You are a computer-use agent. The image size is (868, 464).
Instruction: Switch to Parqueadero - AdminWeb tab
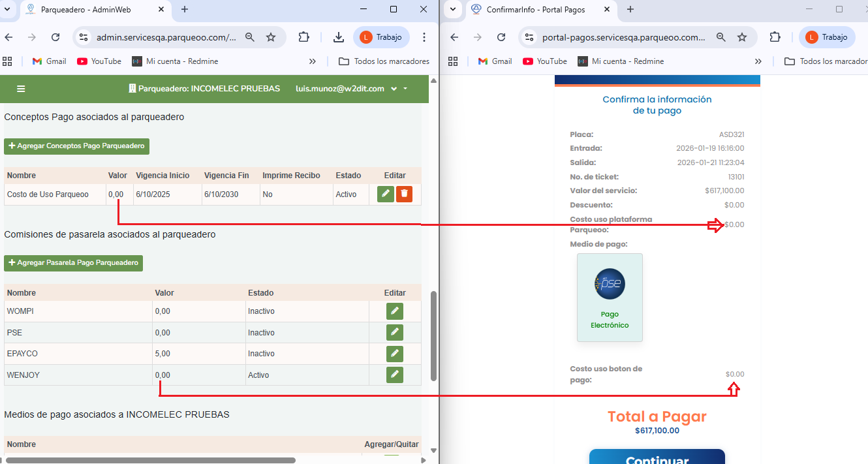(91, 9)
